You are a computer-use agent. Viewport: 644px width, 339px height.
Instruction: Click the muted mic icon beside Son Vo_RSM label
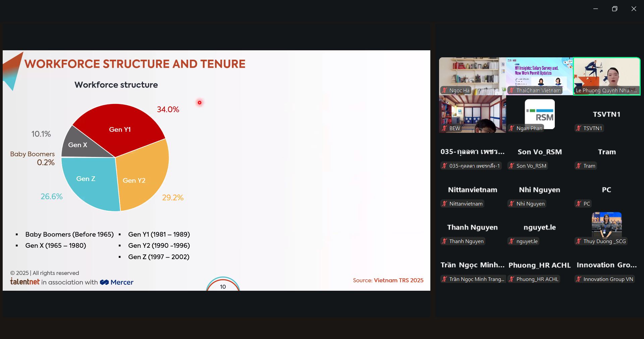[x=512, y=166]
